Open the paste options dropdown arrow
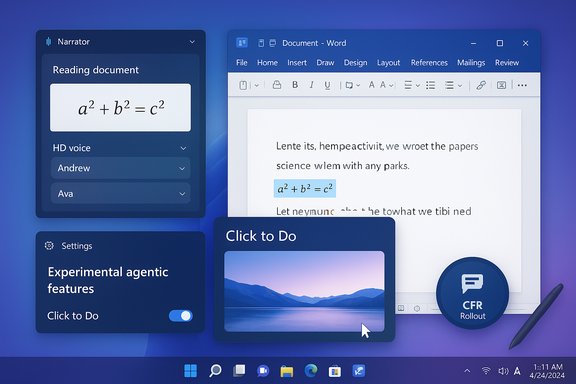576x384 pixels. (x=256, y=85)
